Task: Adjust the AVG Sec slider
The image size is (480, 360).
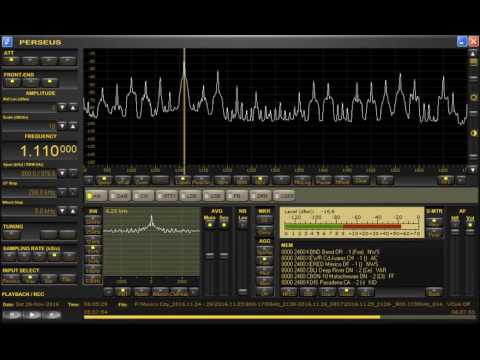Action: (224, 256)
